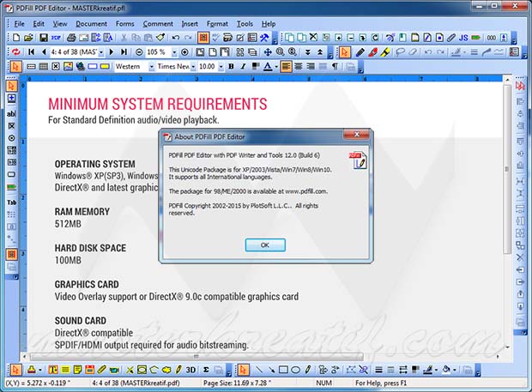532x392 pixels.
Task: Open the Edit menu
Action: pos(39,24)
